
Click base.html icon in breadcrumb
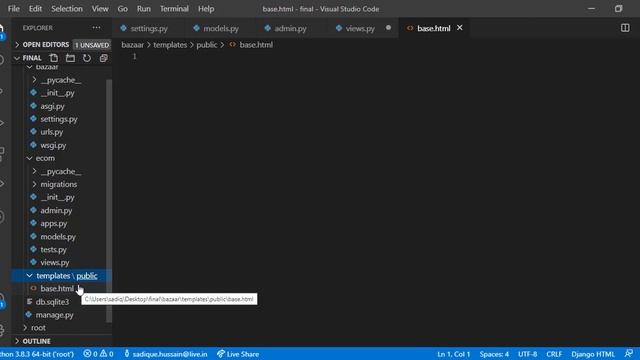pos(233,44)
